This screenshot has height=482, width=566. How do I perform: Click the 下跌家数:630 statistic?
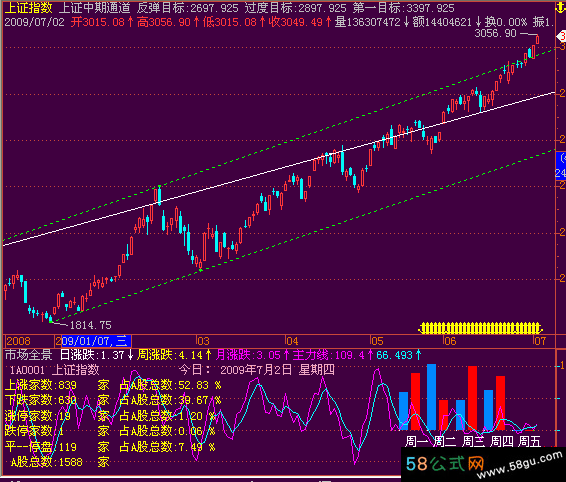(40, 400)
